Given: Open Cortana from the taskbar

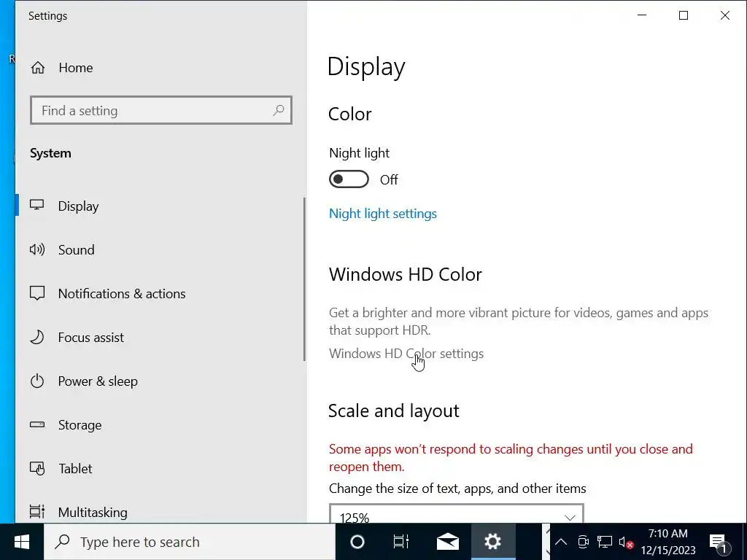Looking at the screenshot, I should click(x=357, y=542).
